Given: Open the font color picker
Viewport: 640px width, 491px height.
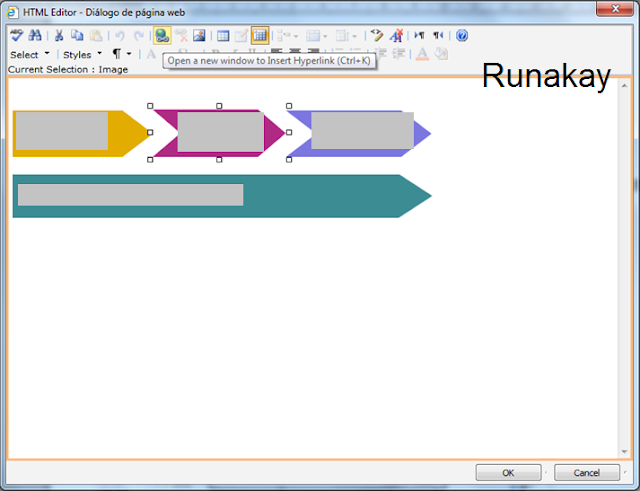Looking at the screenshot, I should [422, 54].
